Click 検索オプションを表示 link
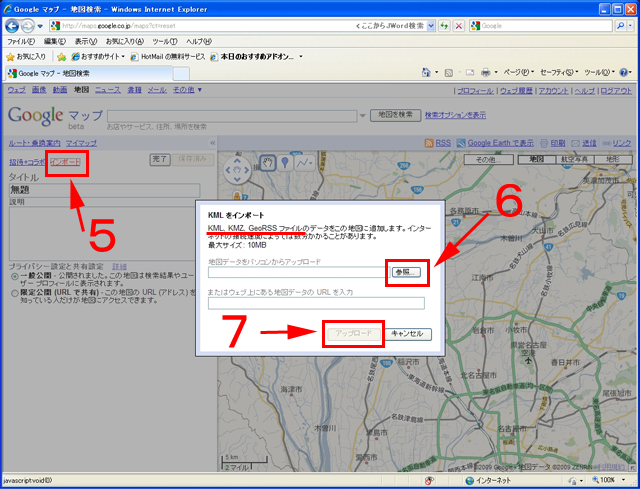This screenshot has height=489, width=640. click(456, 115)
